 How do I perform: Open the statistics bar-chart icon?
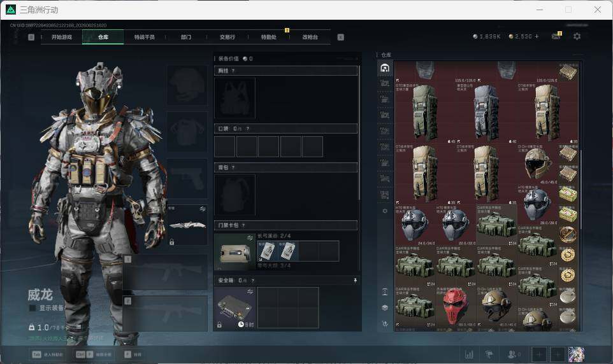(469, 354)
